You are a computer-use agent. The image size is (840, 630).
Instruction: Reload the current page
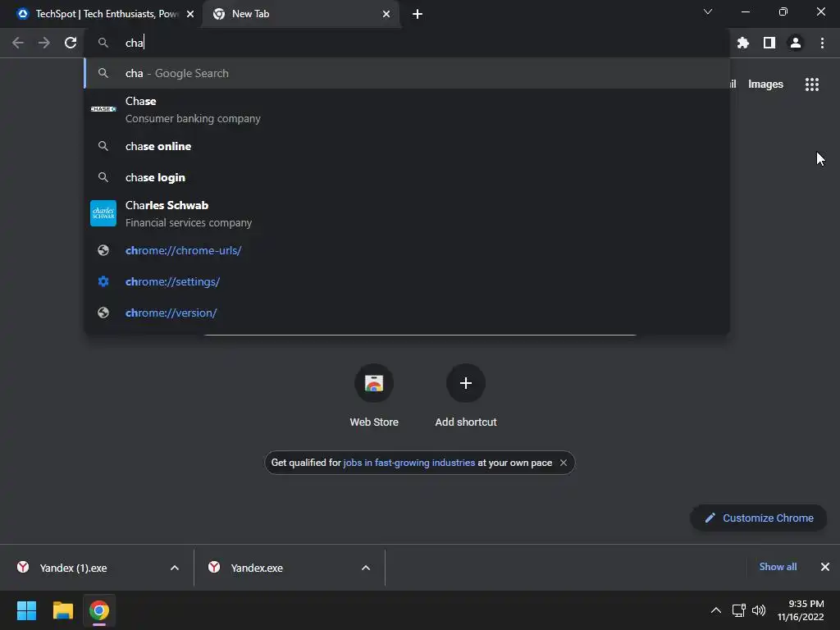coord(71,43)
